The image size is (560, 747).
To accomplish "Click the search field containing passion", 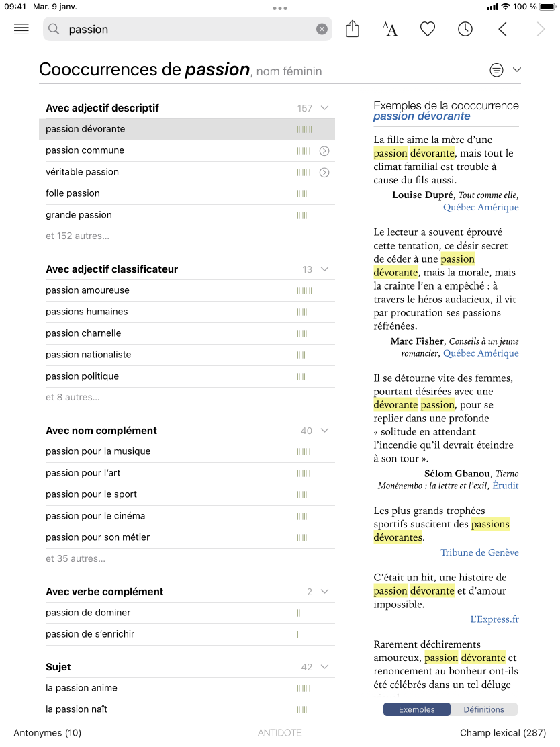I will point(188,29).
